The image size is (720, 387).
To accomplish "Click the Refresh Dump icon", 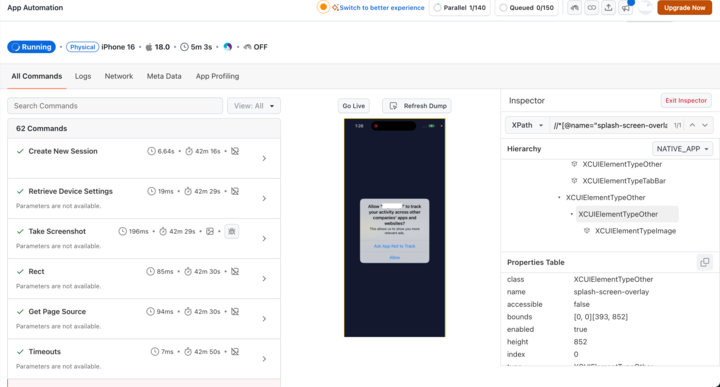I will [x=393, y=106].
